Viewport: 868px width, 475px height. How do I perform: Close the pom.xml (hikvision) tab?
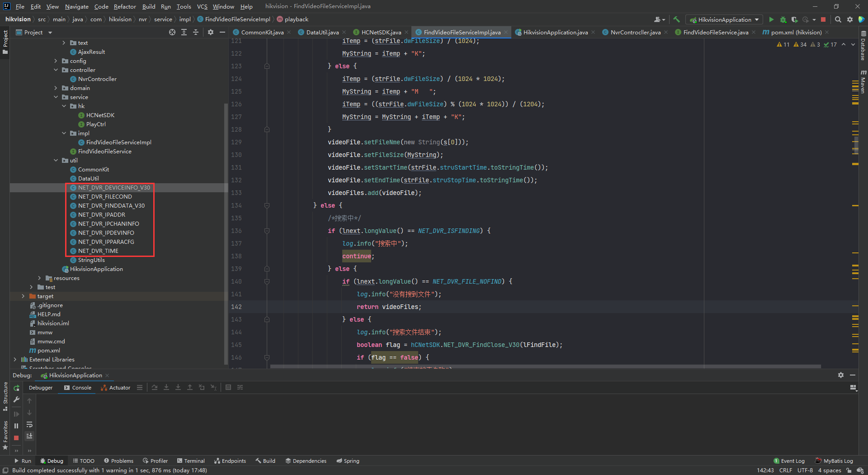pyautogui.click(x=827, y=32)
